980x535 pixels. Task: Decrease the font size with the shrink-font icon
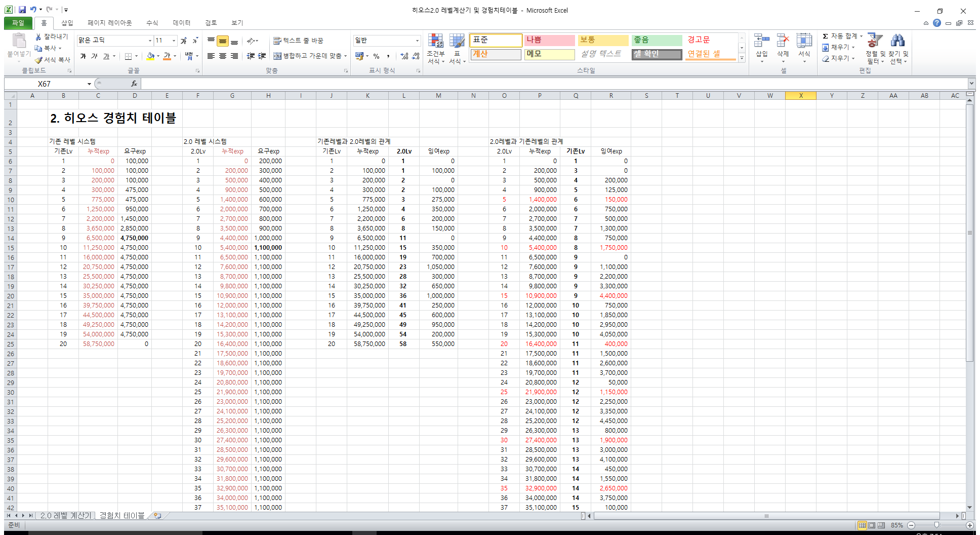(195, 41)
